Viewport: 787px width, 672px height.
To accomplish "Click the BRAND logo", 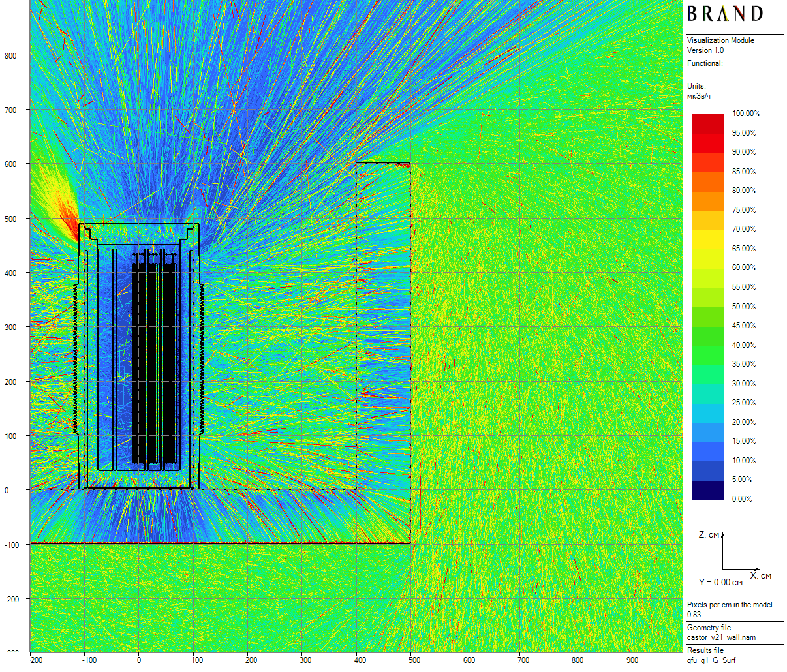I will tap(724, 14).
